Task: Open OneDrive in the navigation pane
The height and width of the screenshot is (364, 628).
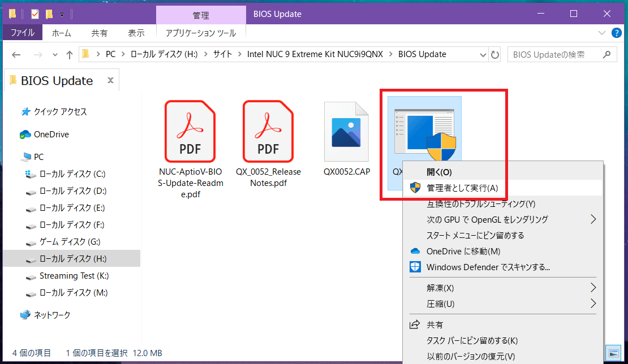Action: 51,135
